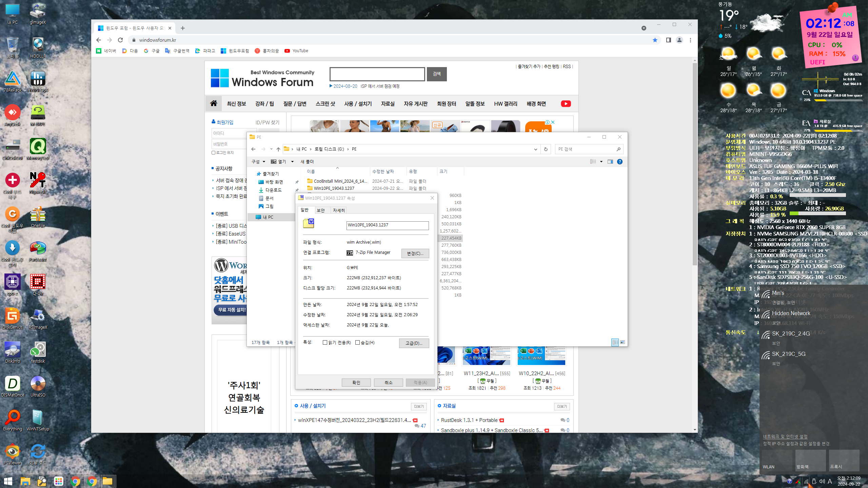Click Chrome tab search dropdown arrow

[x=644, y=28]
